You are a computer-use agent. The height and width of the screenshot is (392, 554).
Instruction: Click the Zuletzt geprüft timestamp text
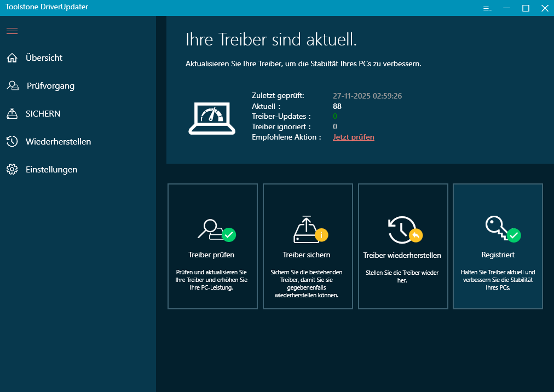367,96
